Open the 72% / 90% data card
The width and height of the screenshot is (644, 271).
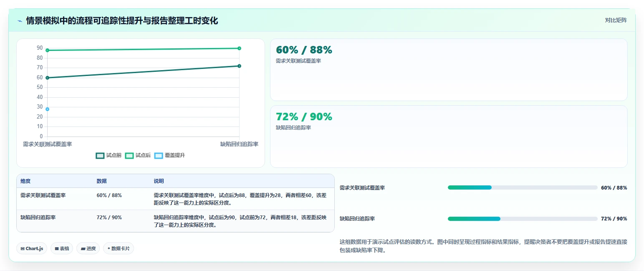click(x=449, y=137)
